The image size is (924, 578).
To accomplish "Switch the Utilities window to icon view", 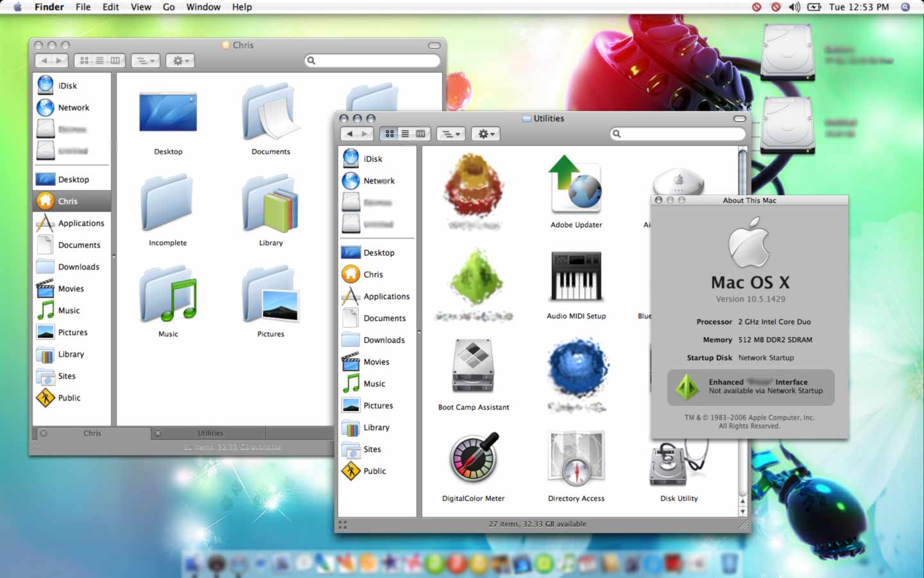I will 389,134.
